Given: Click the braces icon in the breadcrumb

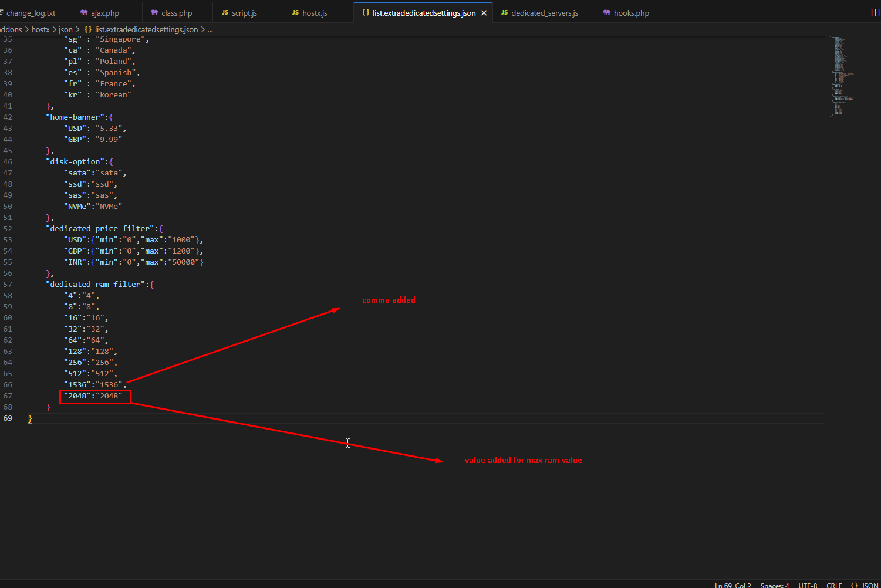Looking at the screenshot, I should [88, 29].
